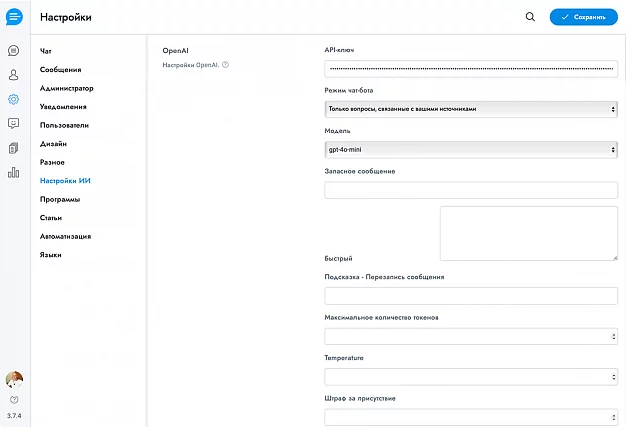The width and height of the screenshot is (626, 427).
Task: Click the search magnifier icon
Action: click(x=530, y=17)
